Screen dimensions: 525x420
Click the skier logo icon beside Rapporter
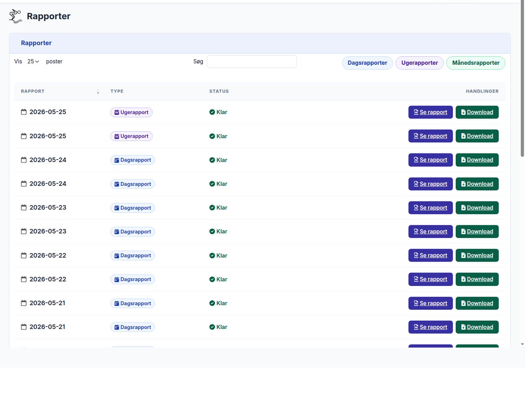pos(16,16)
